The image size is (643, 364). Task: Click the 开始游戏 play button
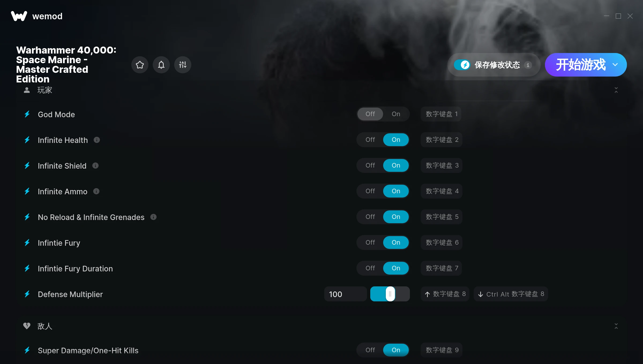pos(580,65)
